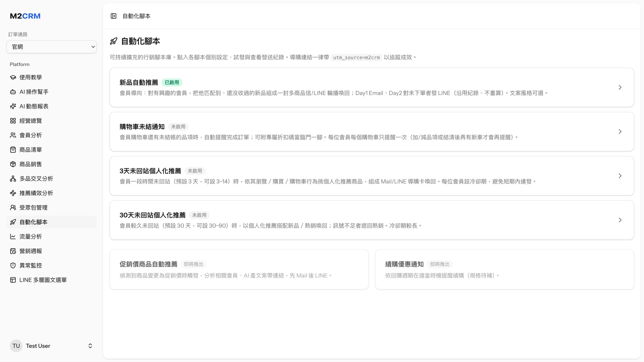The width and height of the screenshot is (644, 362).
Task: Click the 促銷價商品自動推薦 upcoming card
Action: click(239, 269)
